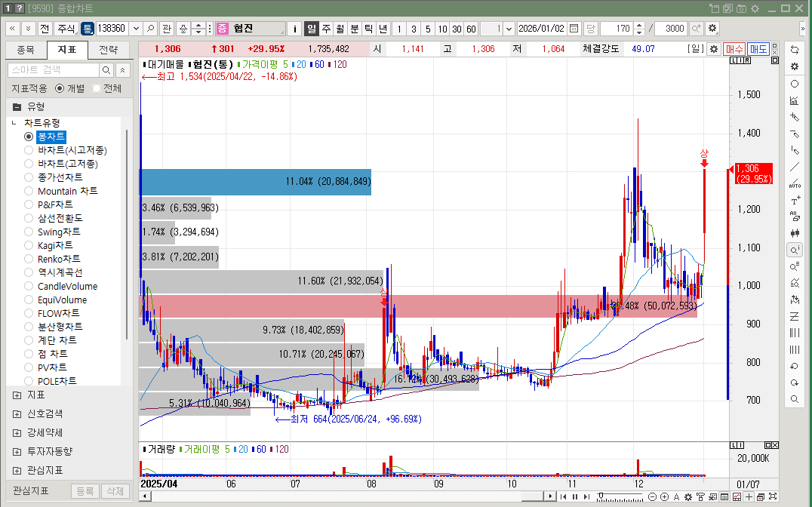812x507 pixels.
Task: Adjust the chart zoom slider handle
Action: (600, 496)
